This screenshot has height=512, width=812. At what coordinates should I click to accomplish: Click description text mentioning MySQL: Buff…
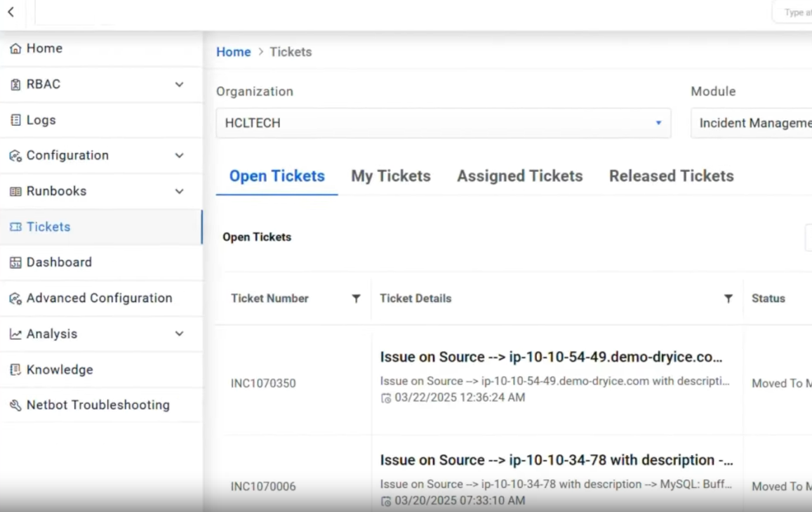(x=556, y=484)
